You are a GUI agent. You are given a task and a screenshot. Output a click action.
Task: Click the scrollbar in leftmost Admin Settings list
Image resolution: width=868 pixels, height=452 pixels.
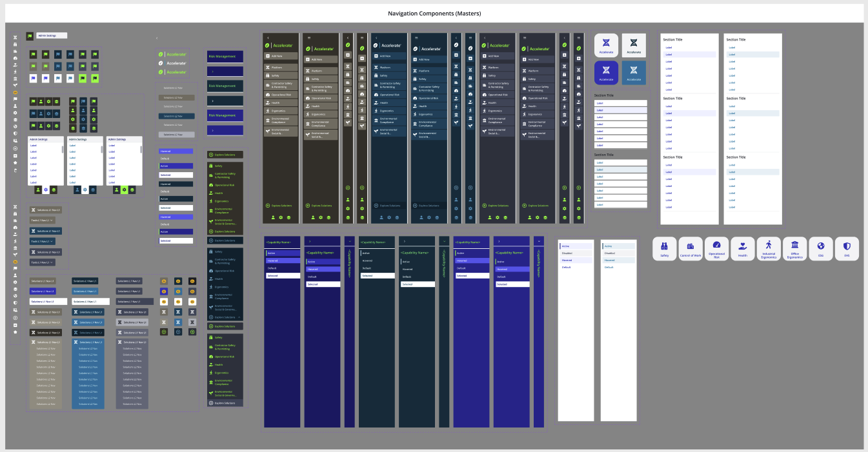(x=63, y=149)
